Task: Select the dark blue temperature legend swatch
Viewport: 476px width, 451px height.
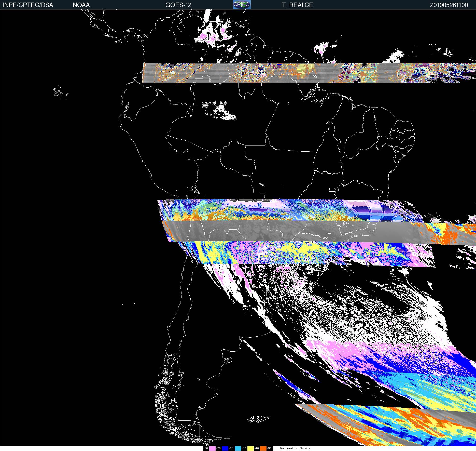Action: [x=225, y=448]
